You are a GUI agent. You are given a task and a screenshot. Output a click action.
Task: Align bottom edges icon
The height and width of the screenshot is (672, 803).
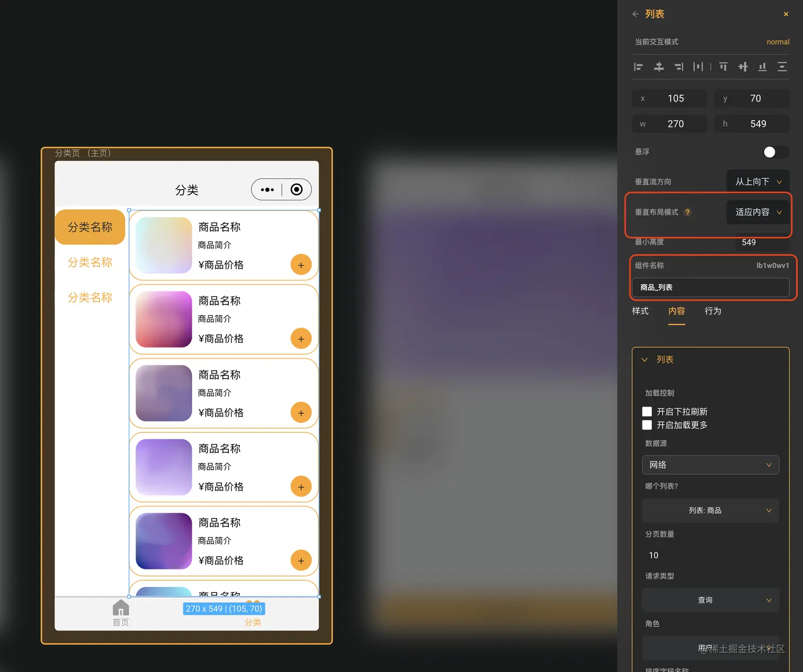[763, 66]
